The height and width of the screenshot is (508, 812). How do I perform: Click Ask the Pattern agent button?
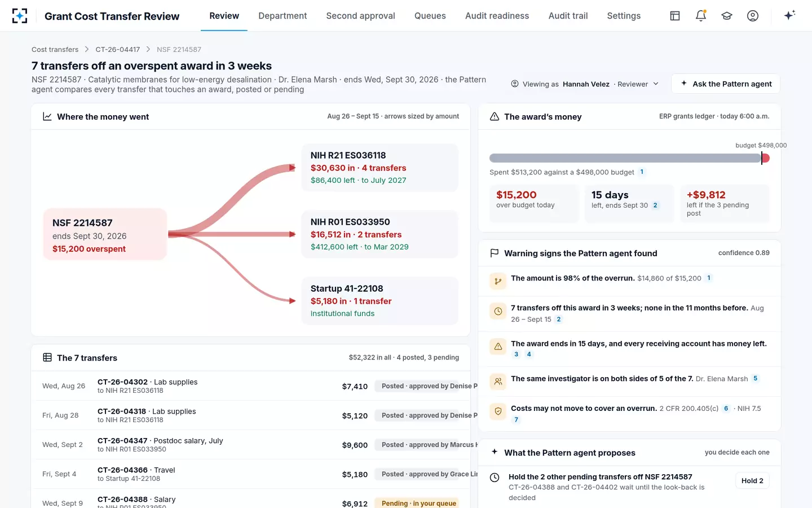tap(726, 84)
